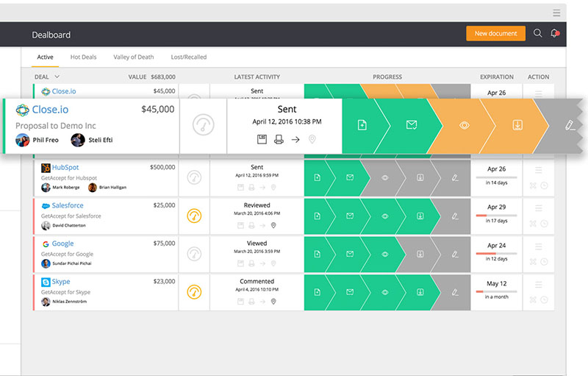
Task: Open the Close.io deal link in highlighted card
Action: click(50, 110)
